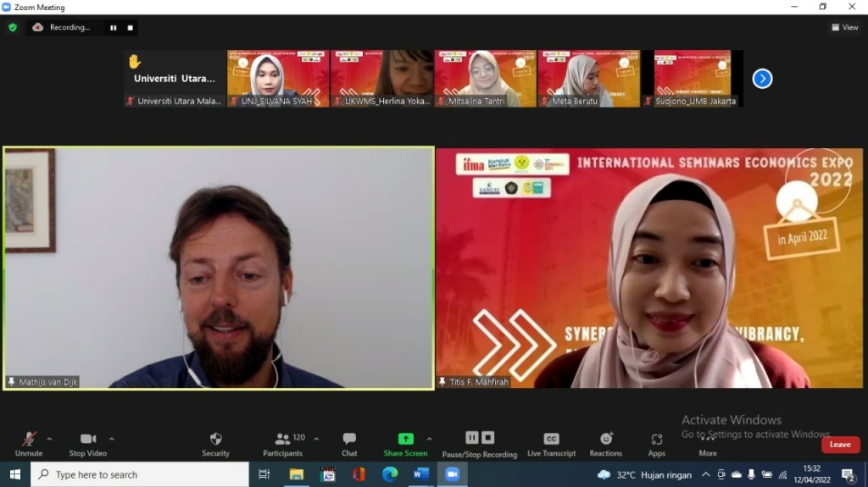
Task: Select Sudjono_UMB Jakarta video thumbnail
Action: tap(693, 78)
